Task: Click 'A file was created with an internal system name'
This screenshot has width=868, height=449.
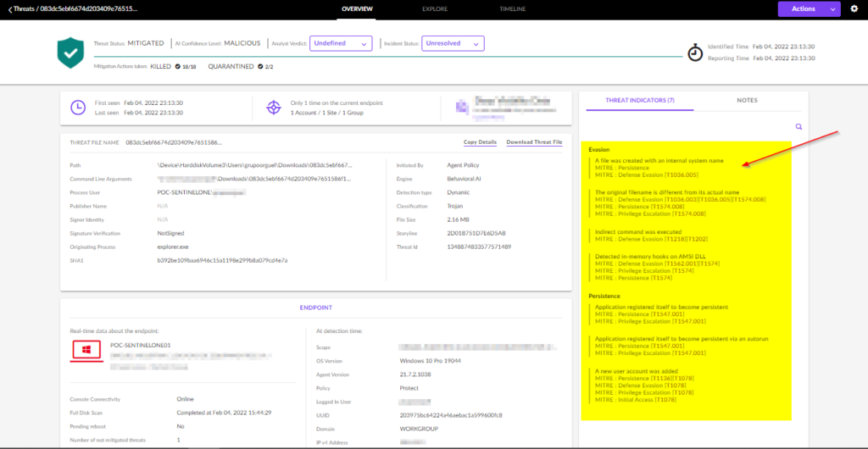Action: click(x=659, y=160)
